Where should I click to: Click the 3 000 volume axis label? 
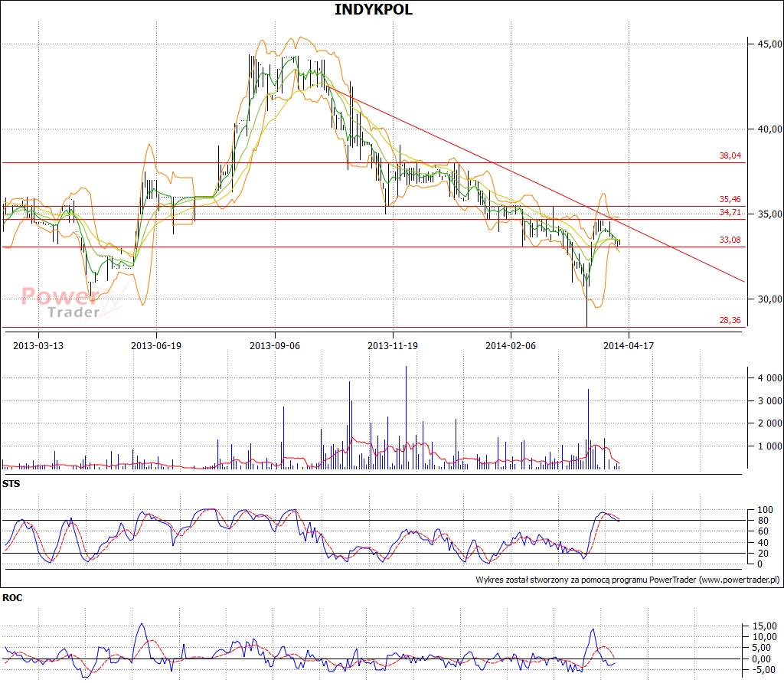click(x=770, y=401)
